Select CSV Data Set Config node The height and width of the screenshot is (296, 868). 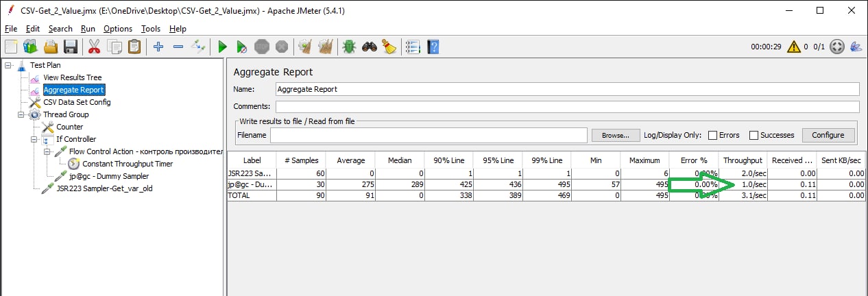click(77, 102)
